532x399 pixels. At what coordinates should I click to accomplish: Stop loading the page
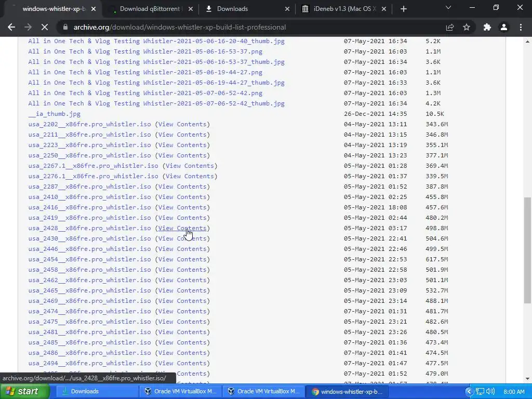[x=45, y=27]
